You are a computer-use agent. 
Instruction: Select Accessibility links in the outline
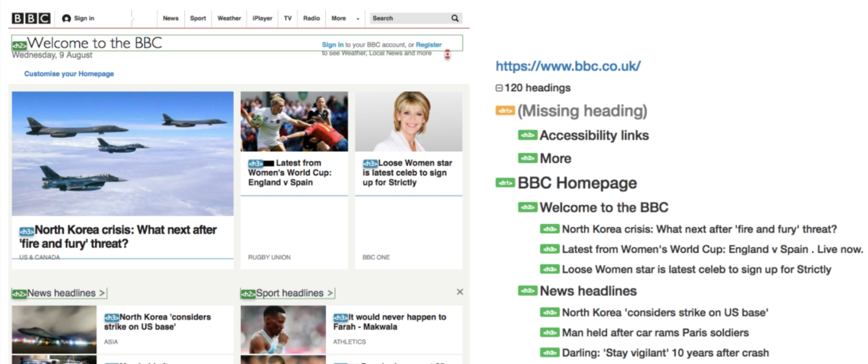click(594, 135)
